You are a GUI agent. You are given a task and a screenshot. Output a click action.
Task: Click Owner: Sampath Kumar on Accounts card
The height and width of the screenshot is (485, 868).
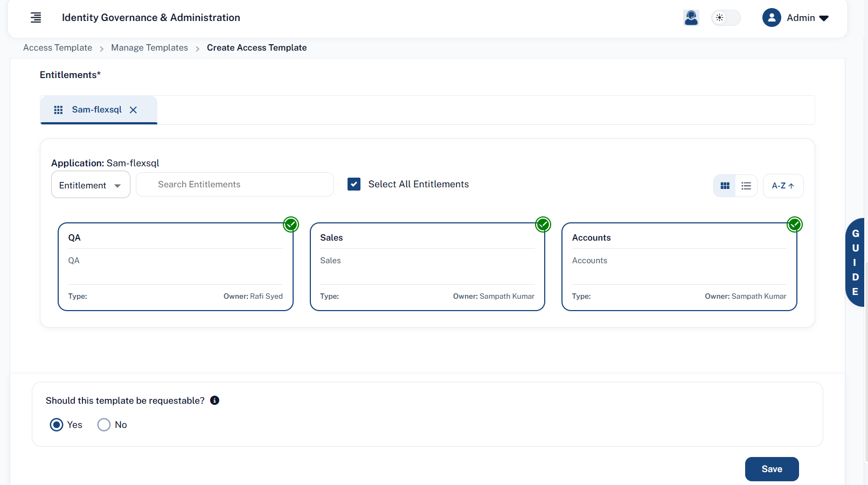(x=746, y=296)
